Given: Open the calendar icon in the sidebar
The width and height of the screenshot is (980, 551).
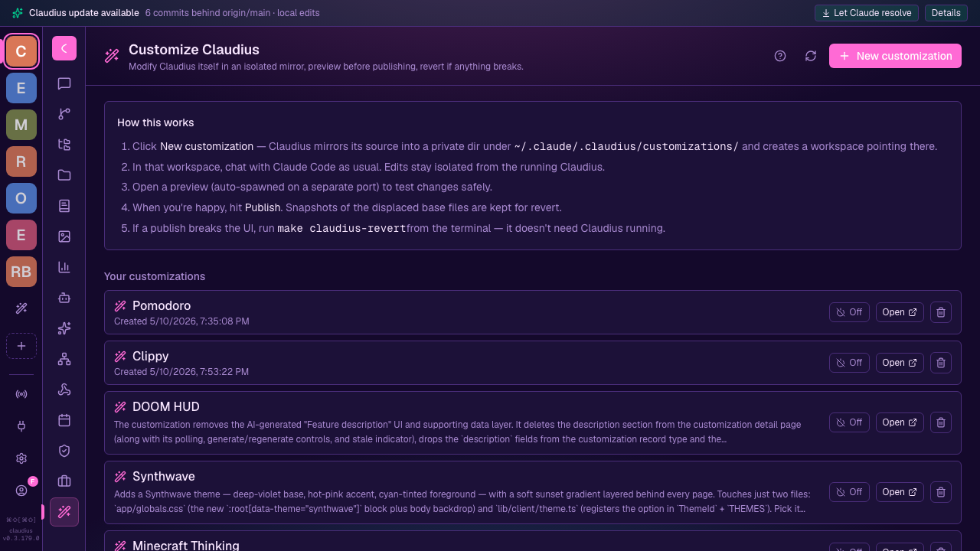Looking at the screenshot, I should point(64,420).
